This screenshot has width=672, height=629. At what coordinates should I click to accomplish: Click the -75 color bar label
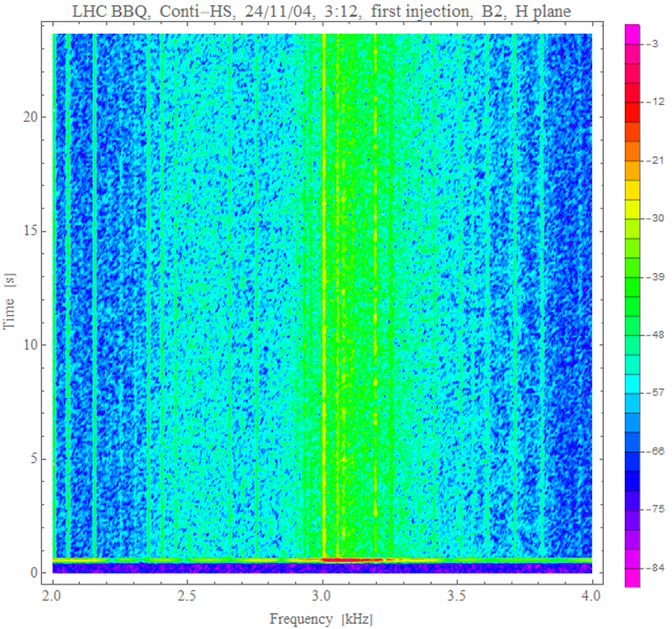(x=655, y=509)
